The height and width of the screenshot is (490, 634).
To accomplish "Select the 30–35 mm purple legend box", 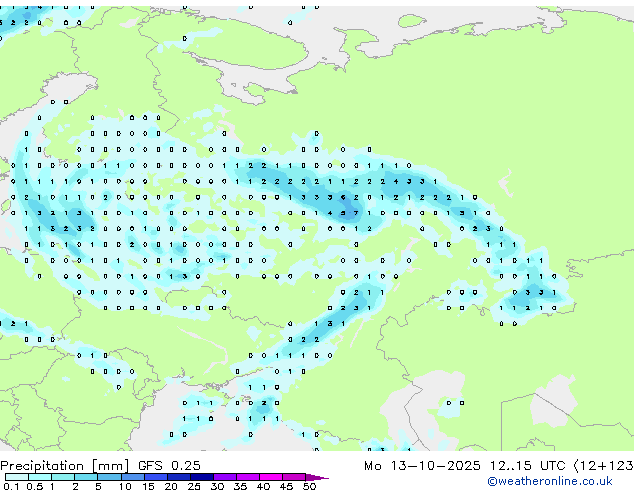I will tap(224, 477).
